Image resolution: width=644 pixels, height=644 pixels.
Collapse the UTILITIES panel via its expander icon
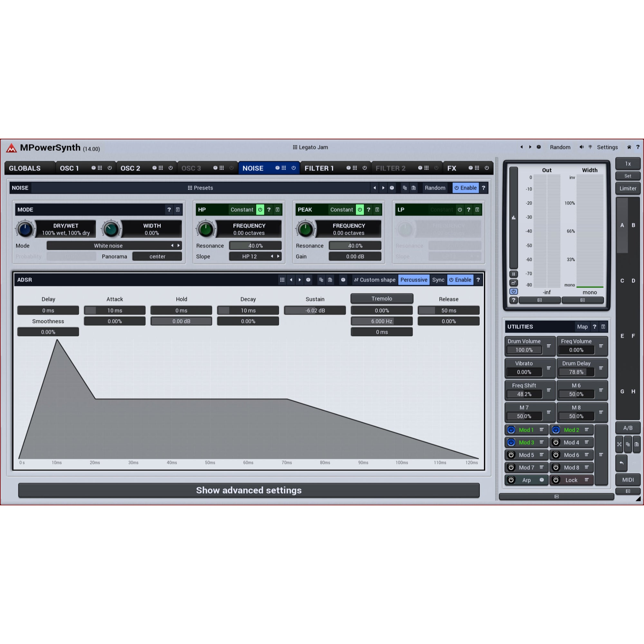click(x=603, y=327)
